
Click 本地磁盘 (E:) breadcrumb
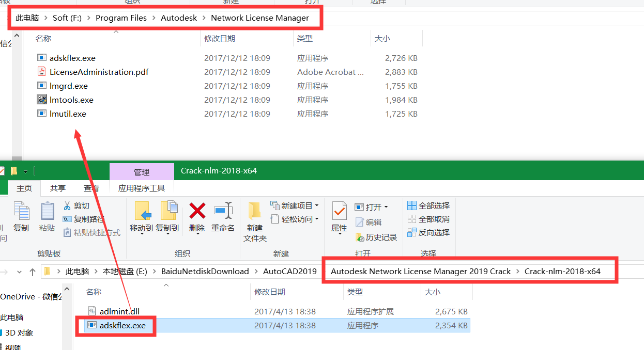coord(125,271)
